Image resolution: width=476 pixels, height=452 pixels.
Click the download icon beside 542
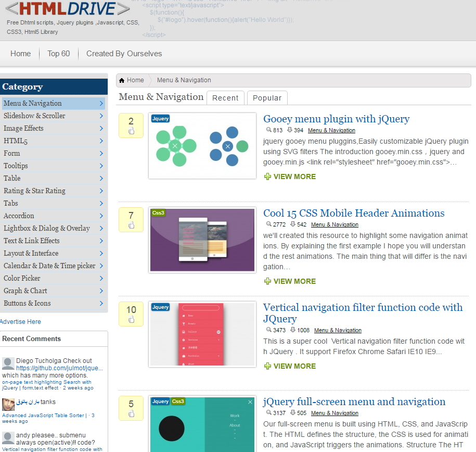pos(293,224)
